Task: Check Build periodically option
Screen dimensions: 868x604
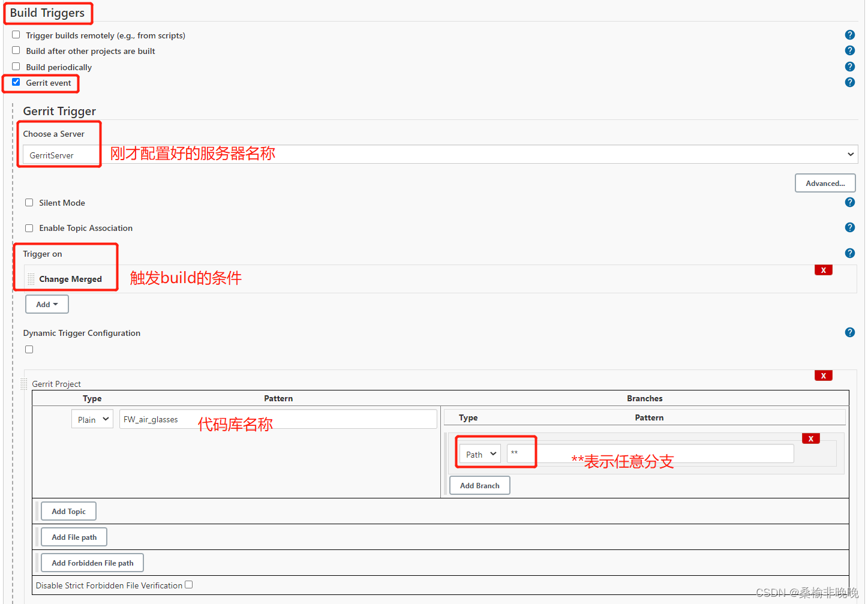Action: 16,67
